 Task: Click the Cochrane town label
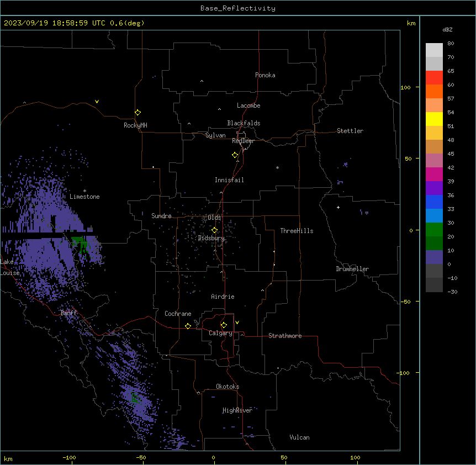pyautogui.click(x=178, y=314)
